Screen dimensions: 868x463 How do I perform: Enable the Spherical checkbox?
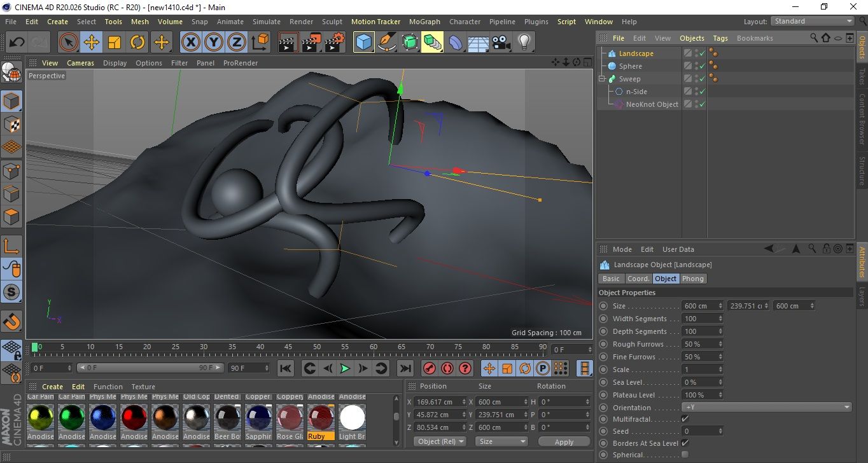pos(685,455)
